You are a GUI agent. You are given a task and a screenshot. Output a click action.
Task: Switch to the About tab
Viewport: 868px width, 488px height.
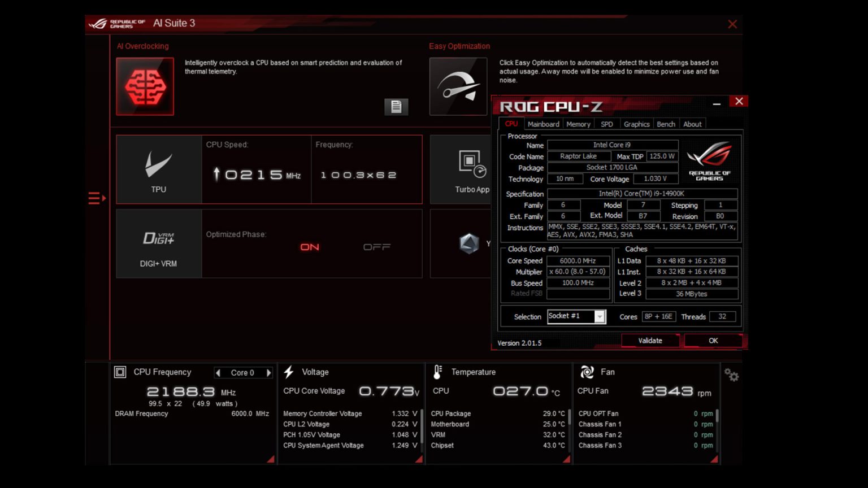pos(692,124)
